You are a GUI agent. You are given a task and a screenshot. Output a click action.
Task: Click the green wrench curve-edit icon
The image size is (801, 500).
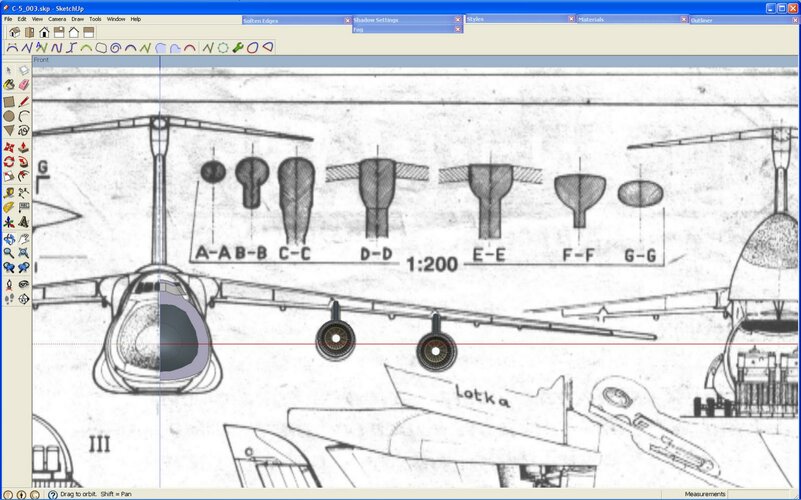238,48
